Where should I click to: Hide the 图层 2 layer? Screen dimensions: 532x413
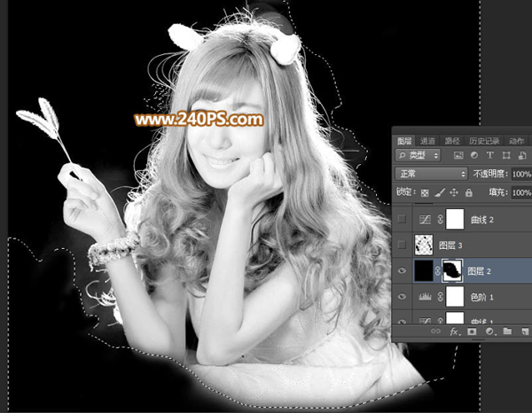point(402,270)
